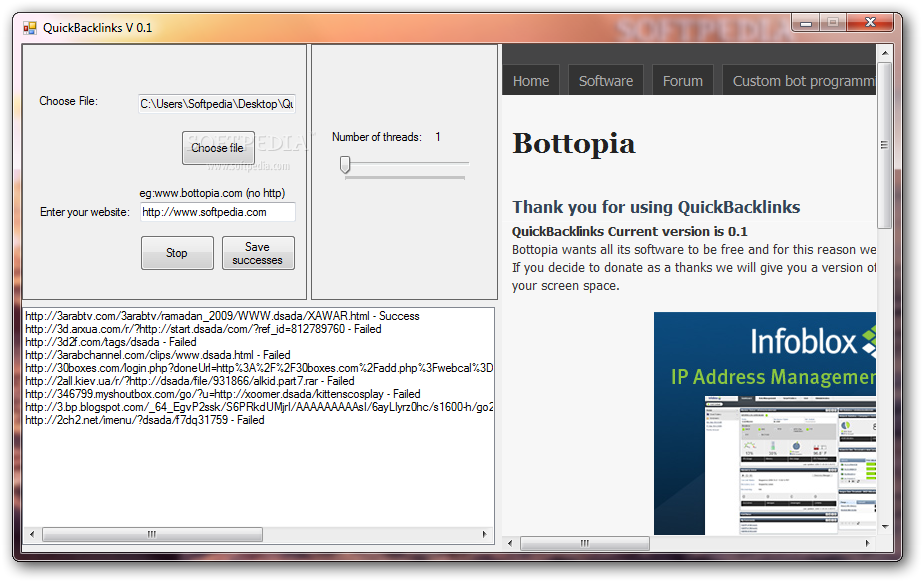Screen dimensions: 923x582
Task: Click the 3arabchannel.com Failed result line
Action: coord(158,355)
